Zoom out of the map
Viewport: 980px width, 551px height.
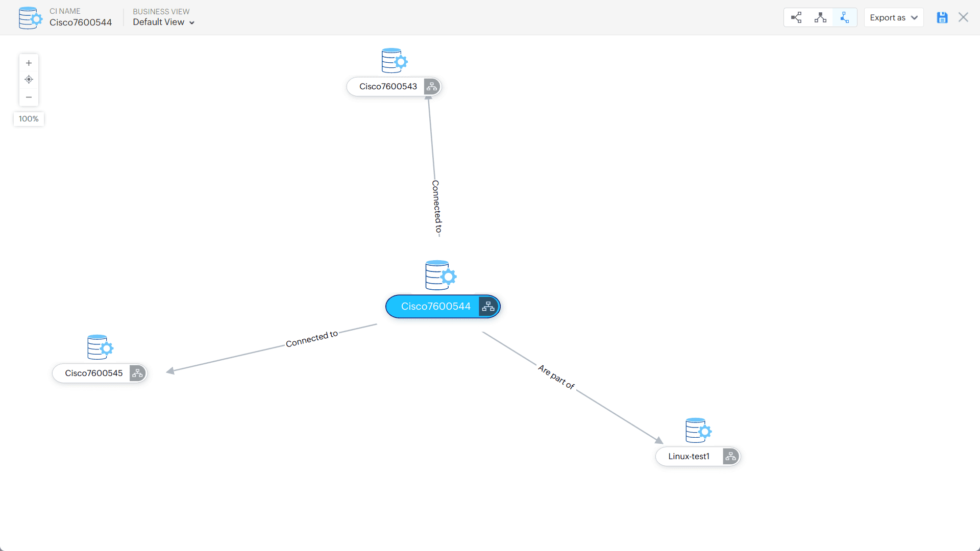pyautogui.click(x=29, y=97)
